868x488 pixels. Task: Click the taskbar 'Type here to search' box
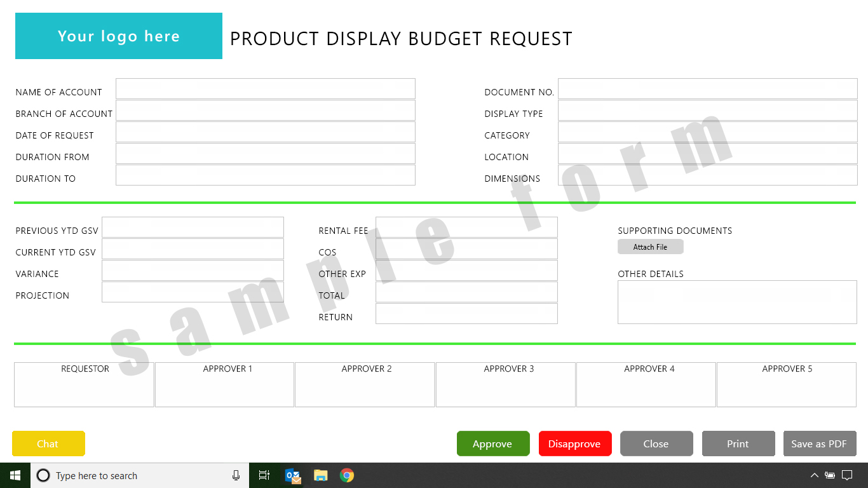click(x=140, y=475)
